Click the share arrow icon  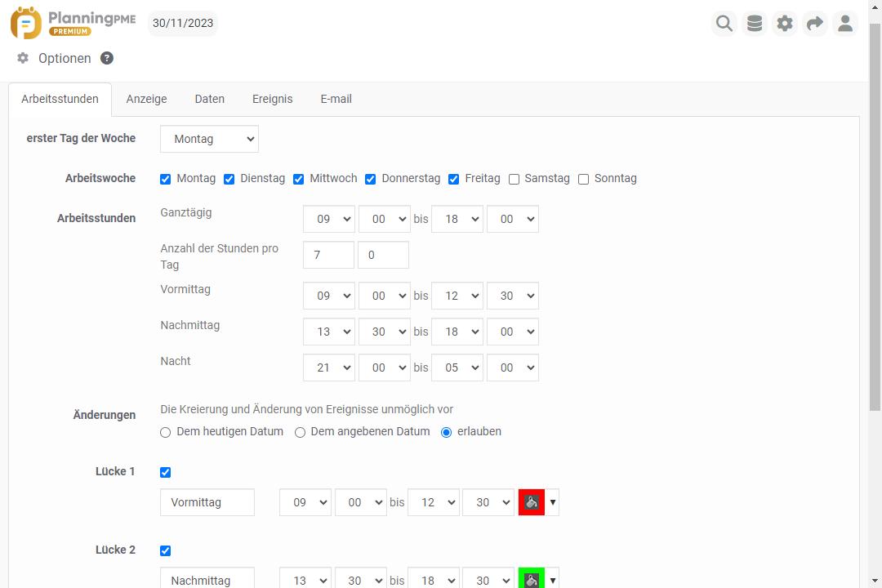click(815, 24)
